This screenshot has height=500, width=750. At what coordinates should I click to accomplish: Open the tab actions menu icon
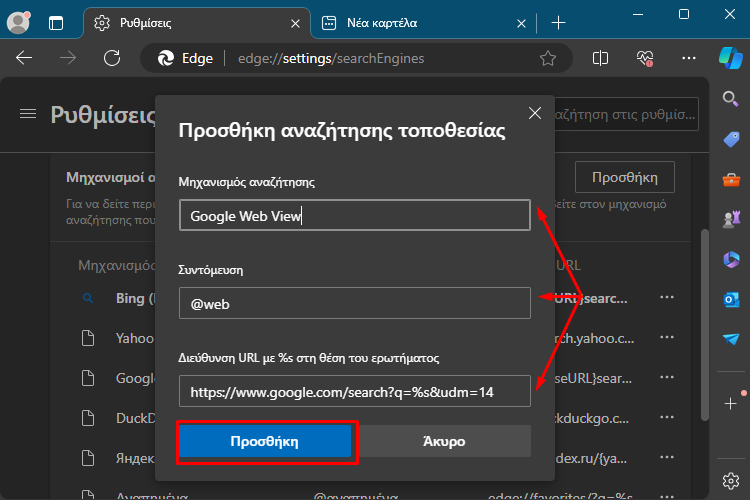click(56, 23)
